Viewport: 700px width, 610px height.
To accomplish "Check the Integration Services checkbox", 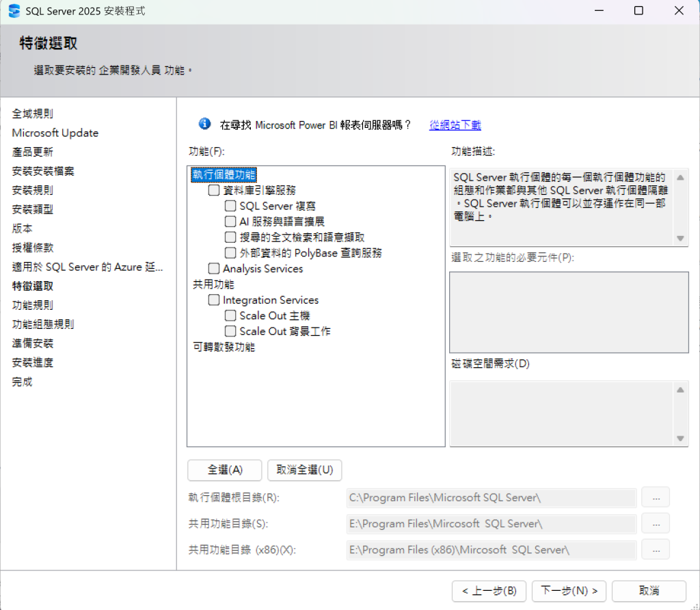I will (x=214, y=300).
